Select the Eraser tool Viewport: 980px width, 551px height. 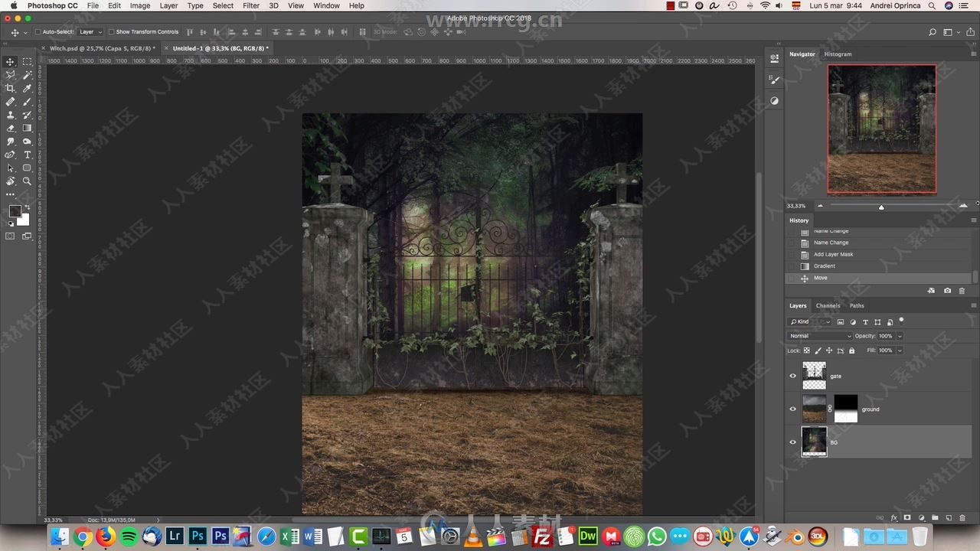tap(10, 128)
